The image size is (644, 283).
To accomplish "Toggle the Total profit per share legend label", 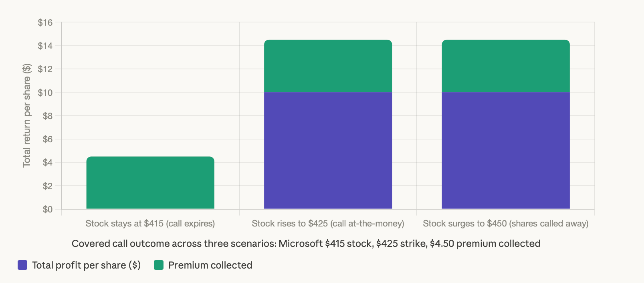I will pyautogui.click(x=86, y=265).
